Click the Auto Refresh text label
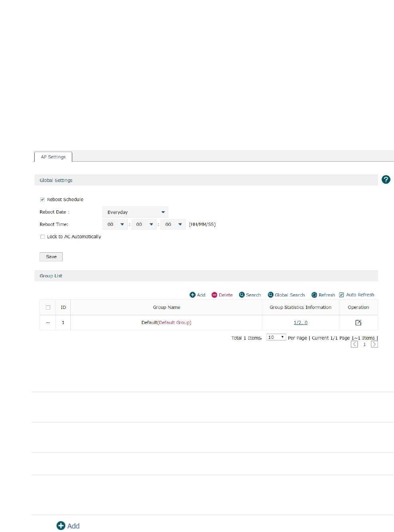This screenshot has height=532, width=394. click(x=360, y=295)
